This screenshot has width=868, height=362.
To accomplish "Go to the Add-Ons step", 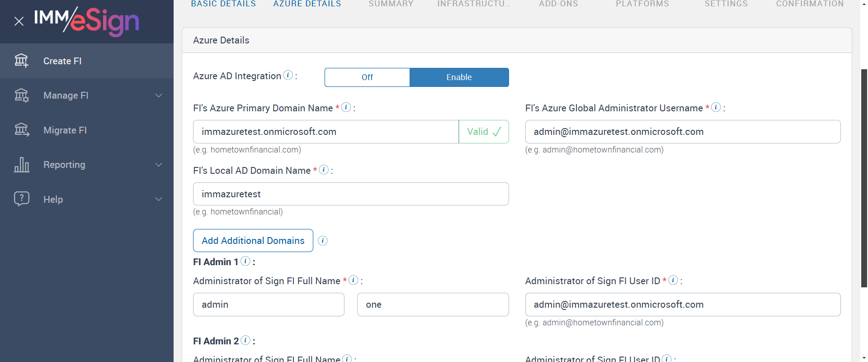I will tap(558, 4).
